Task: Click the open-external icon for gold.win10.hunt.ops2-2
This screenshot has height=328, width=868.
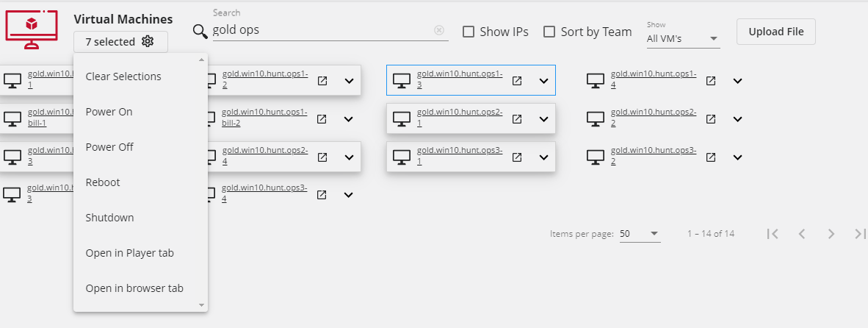Action: click(x=711, y=118)
